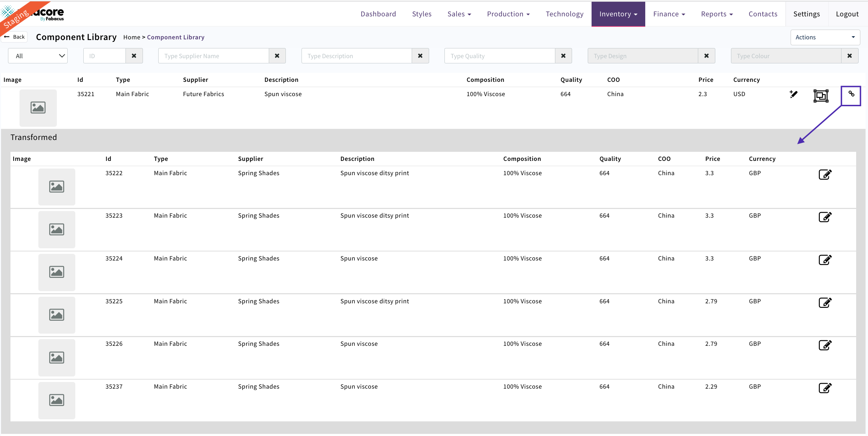This screenshot has width=868, height=436.
Task: Open edit icon for component 35224
Action: pos(825,260)
